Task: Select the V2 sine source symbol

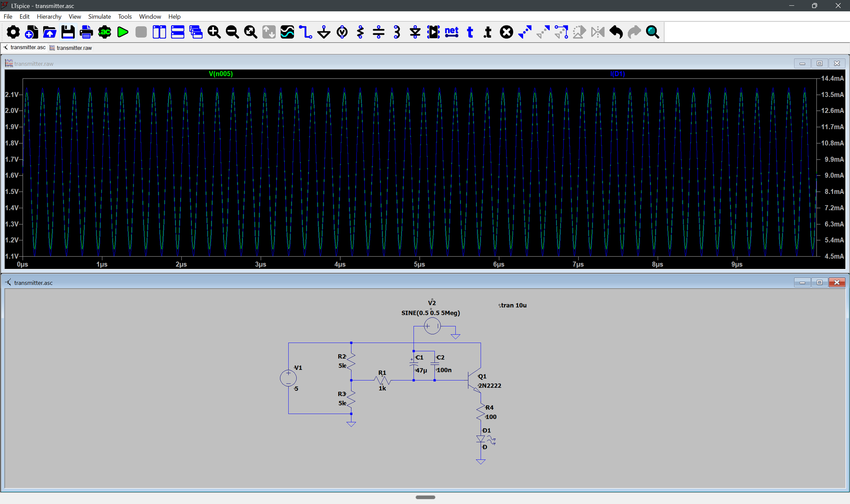Action: (432, 326)
